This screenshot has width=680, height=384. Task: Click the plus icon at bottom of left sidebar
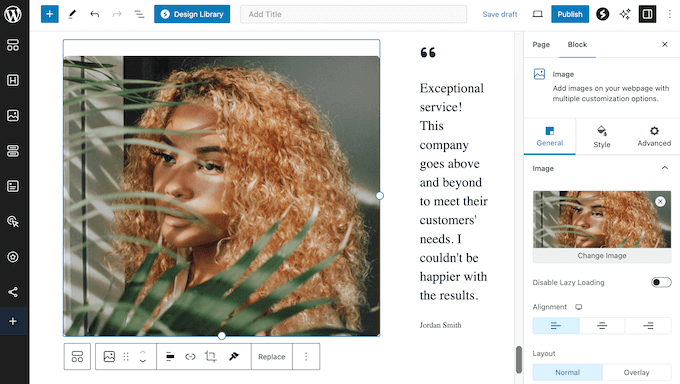tap(13, 322)
